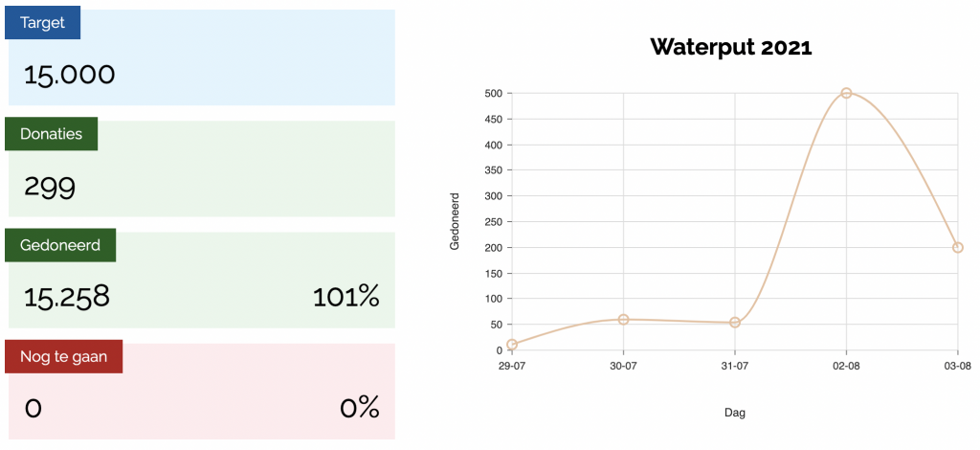
Task: Select the 15.000 target value
Action: [69, 76]
